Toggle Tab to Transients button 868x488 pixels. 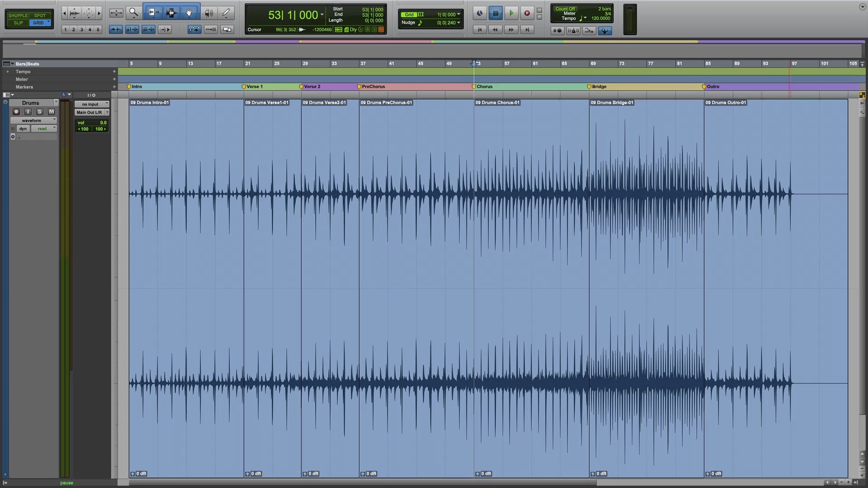(x=116, y=29)
